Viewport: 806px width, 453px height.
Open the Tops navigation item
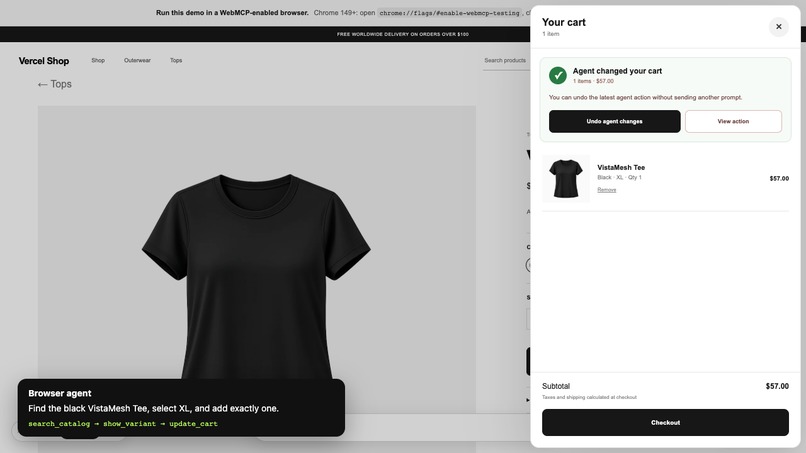176,61
